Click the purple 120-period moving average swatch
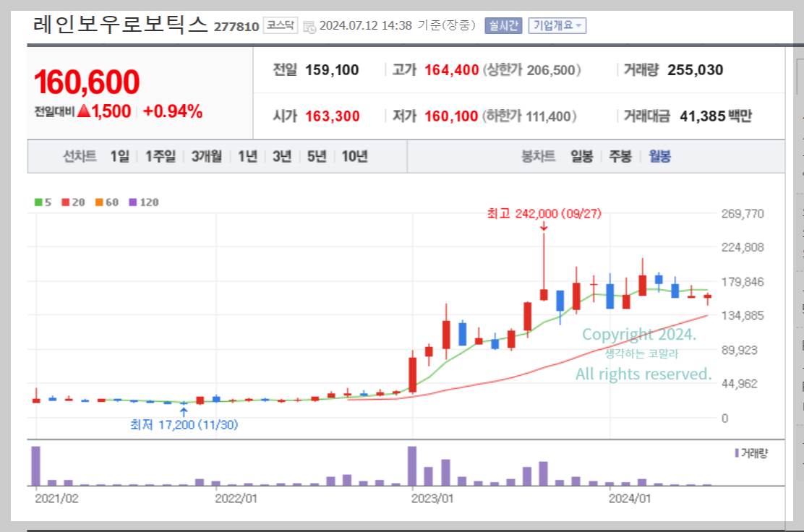 pyautogui.click(x=133, y=202)
